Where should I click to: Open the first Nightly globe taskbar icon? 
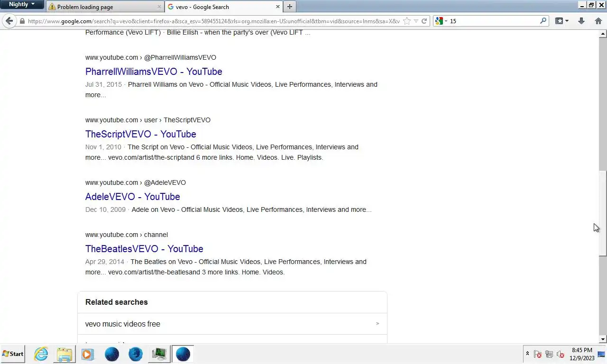(111, 354)
